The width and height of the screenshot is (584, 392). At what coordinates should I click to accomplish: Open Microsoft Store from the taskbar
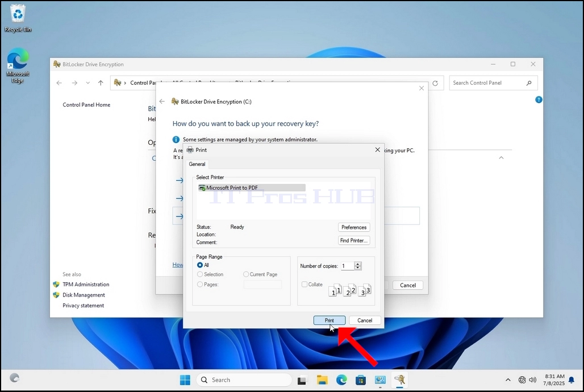click(361, 380)
